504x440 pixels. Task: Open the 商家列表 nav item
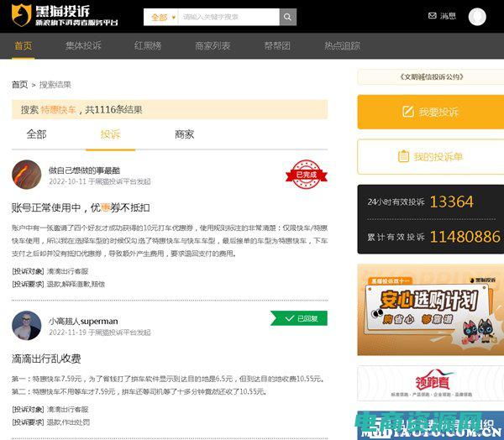[x=213, y=45]
